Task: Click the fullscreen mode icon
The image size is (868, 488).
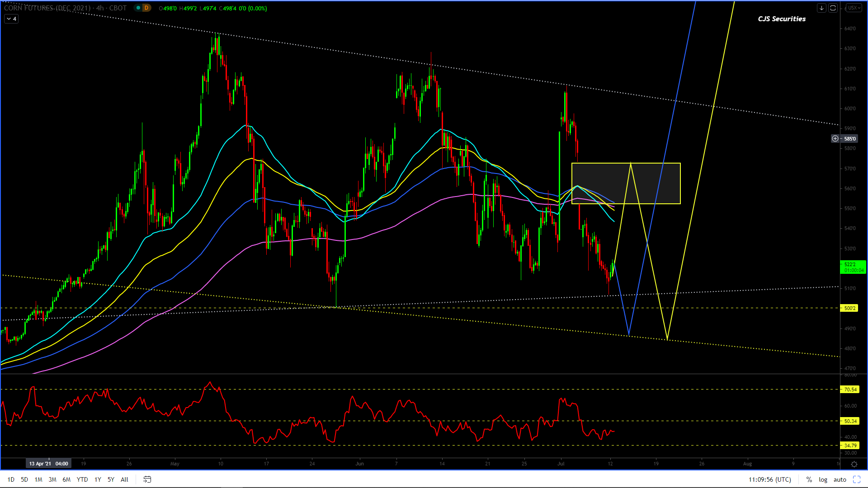Action: (x=856, y=479)
